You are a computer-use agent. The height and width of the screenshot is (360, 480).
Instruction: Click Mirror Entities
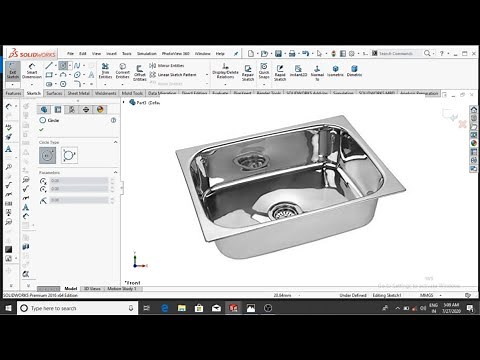tap(167, 66)
